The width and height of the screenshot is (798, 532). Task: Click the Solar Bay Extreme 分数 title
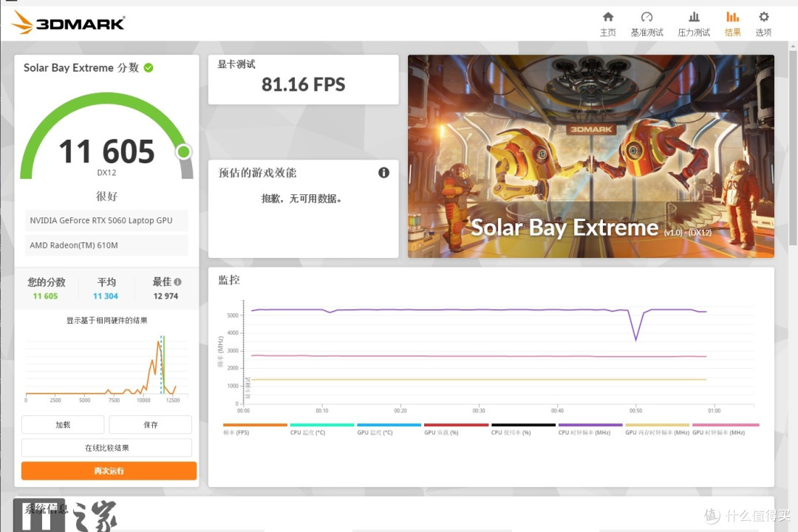click(81, 68)
